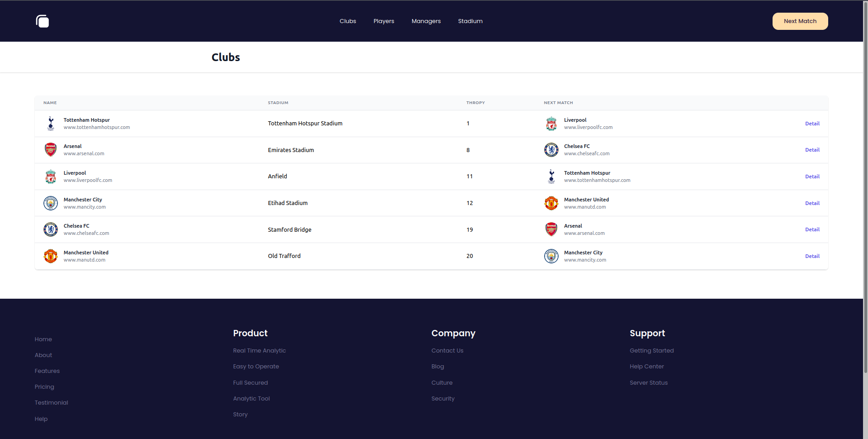Click the Clubs page heading
The height and width of the screenshot is (439, 868).
(226, 57)
